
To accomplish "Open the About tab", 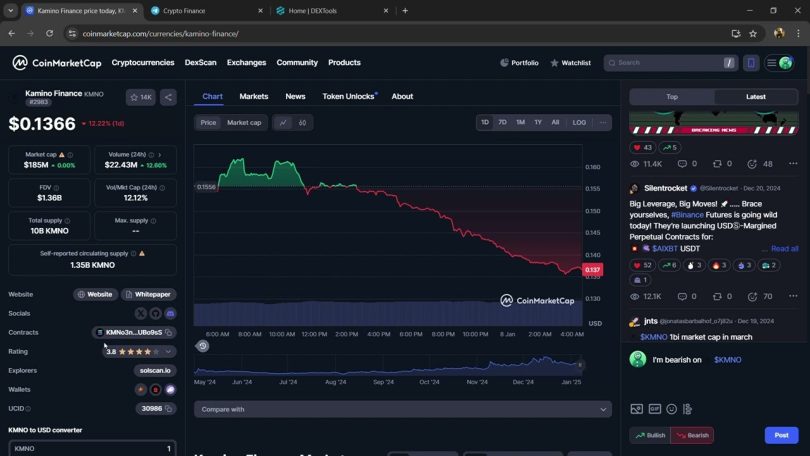I will pyautogui.click(x=402, y=97).
